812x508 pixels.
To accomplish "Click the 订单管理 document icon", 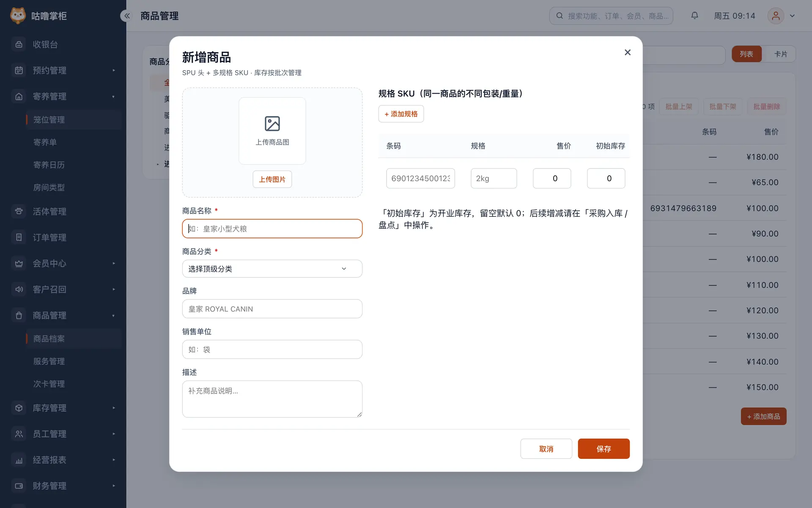I will [19, 237].
